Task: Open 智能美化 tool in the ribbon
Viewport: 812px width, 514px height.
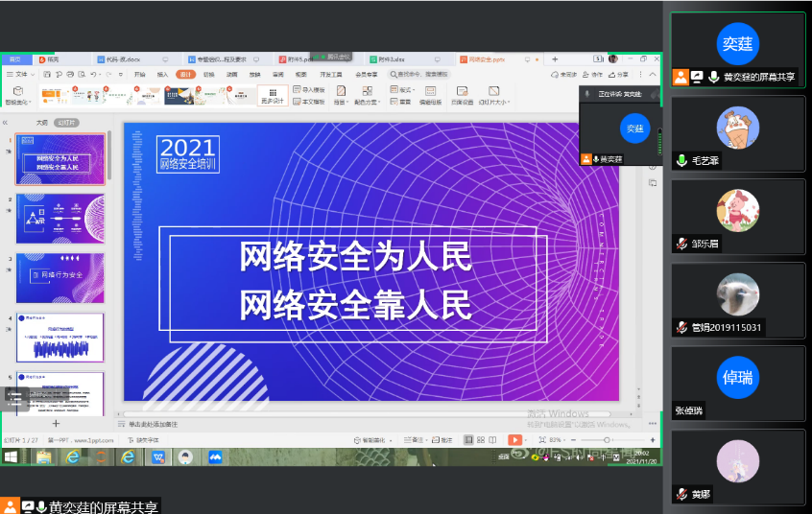Action: (17, 95)
